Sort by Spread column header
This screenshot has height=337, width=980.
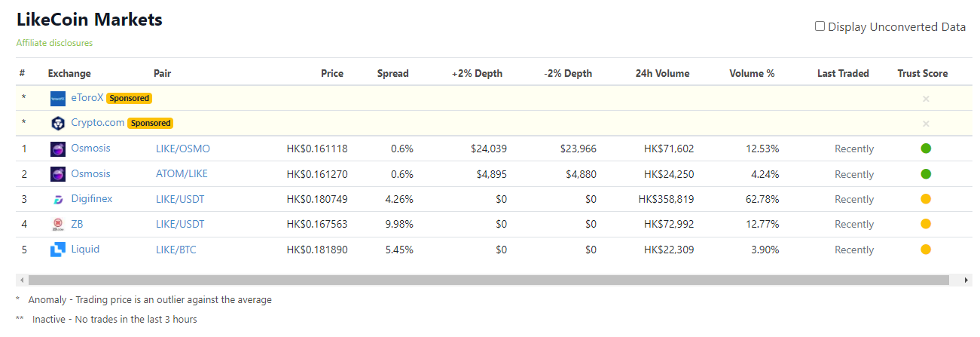click(393, 73)
